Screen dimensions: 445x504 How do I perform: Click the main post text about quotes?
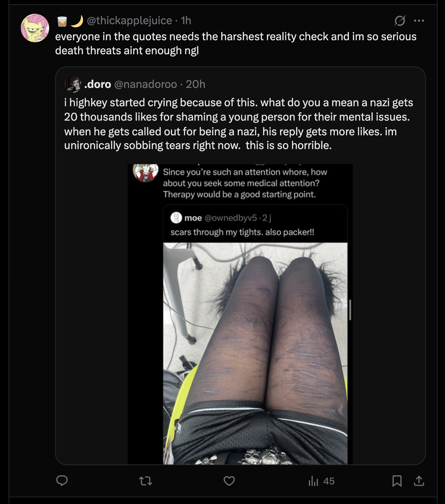(236, 43)
